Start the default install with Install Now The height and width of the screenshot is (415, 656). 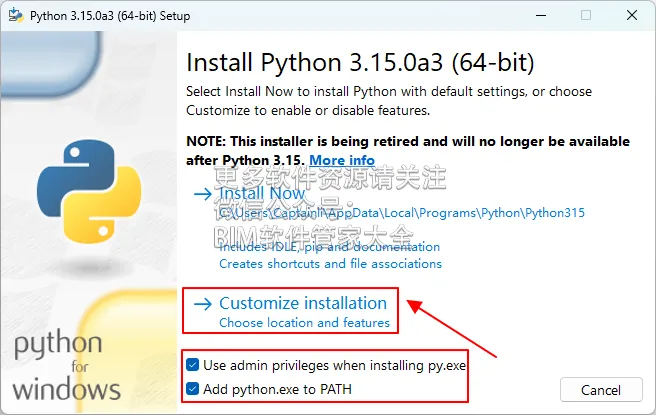pos(262,193)
